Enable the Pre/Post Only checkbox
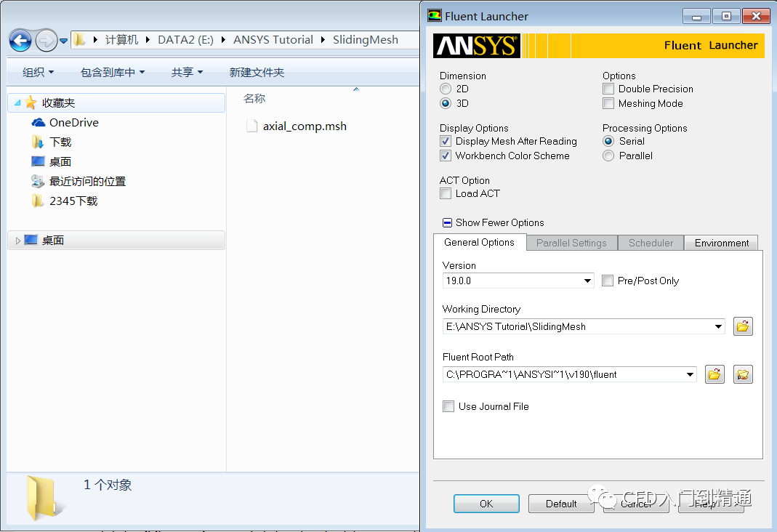This screenshot has width=777, height=532. click(608, 281)
